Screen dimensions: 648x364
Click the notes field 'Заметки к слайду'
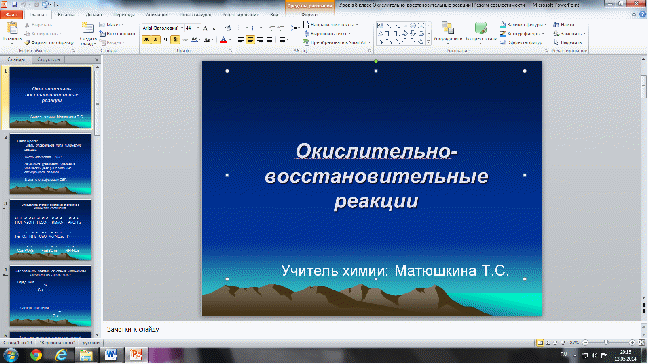(x=133, y=330)
